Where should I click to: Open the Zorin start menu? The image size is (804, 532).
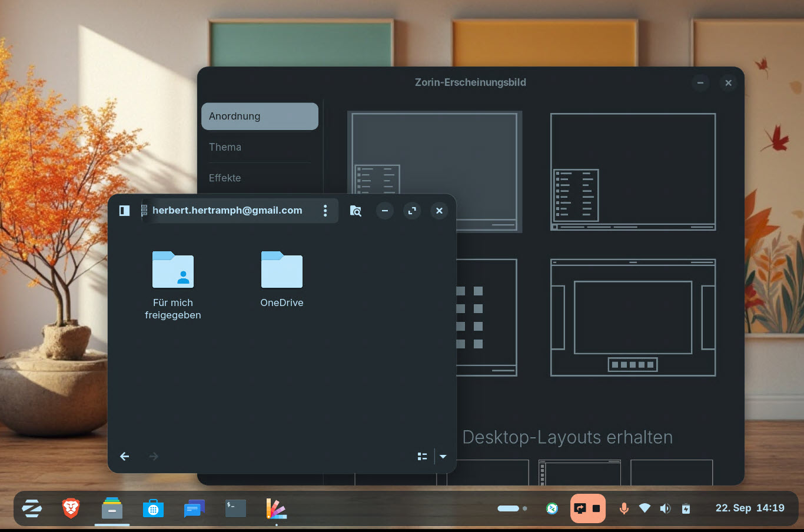[x=32, y=508]
